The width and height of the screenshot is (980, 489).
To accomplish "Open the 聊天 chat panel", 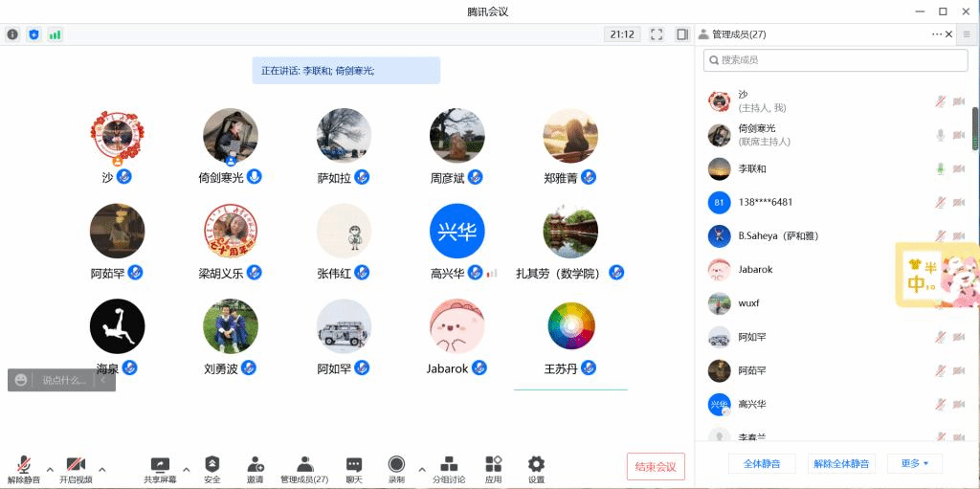I will [x=354, y=468].
